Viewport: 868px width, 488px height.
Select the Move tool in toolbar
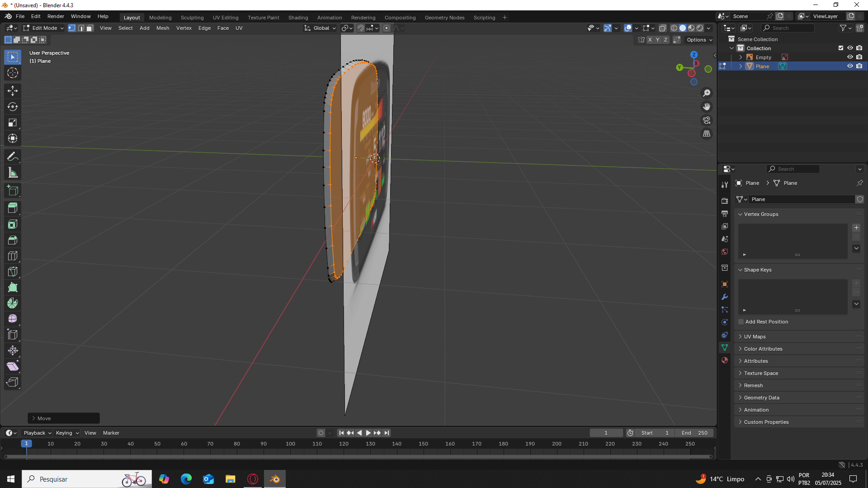click(13, 91)
